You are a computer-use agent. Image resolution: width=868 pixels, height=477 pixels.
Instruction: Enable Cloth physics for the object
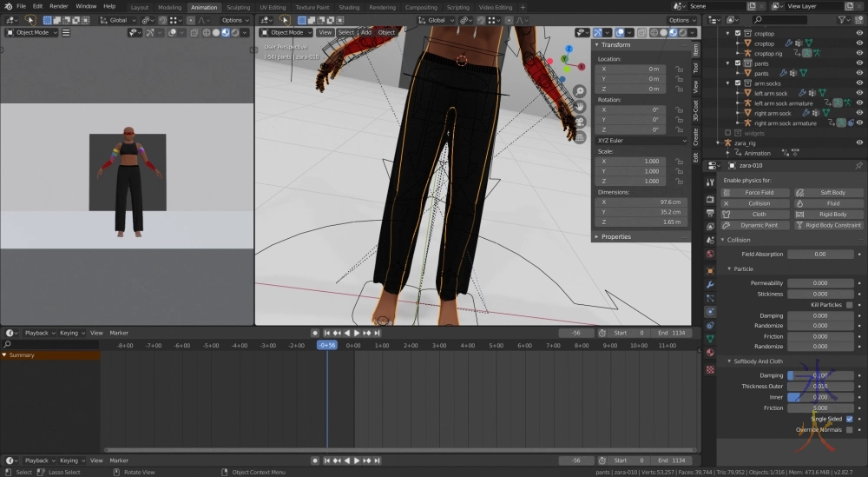pos(758,214)
